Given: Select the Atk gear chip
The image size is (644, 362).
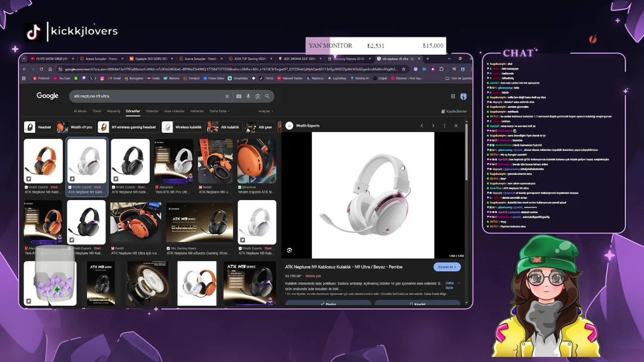Looking at the screenshot, I should coord(260,127).
